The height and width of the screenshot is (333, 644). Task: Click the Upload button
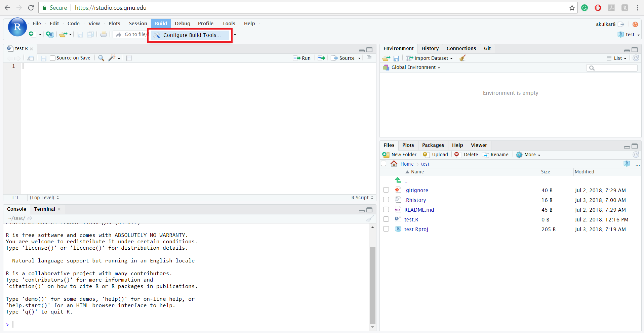[435, 155]
